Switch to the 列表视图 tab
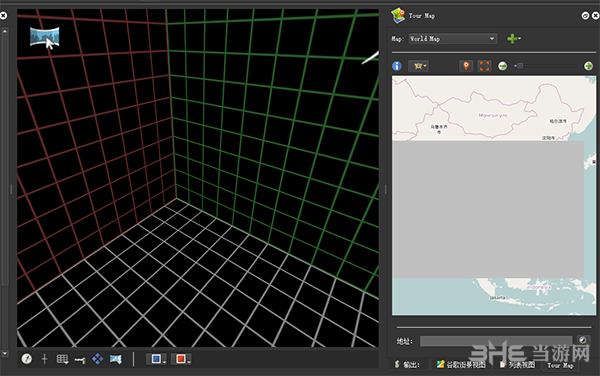This screenshot has height=376, width=600. [x=517, y=365]
